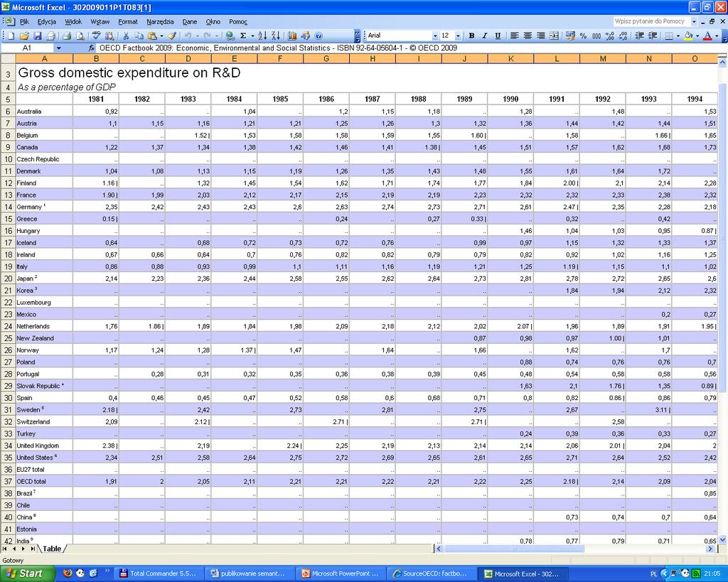The width and height of the screenshot is (728, 582).
Task: Click the fx insert function button
Action: pos(92,48)
